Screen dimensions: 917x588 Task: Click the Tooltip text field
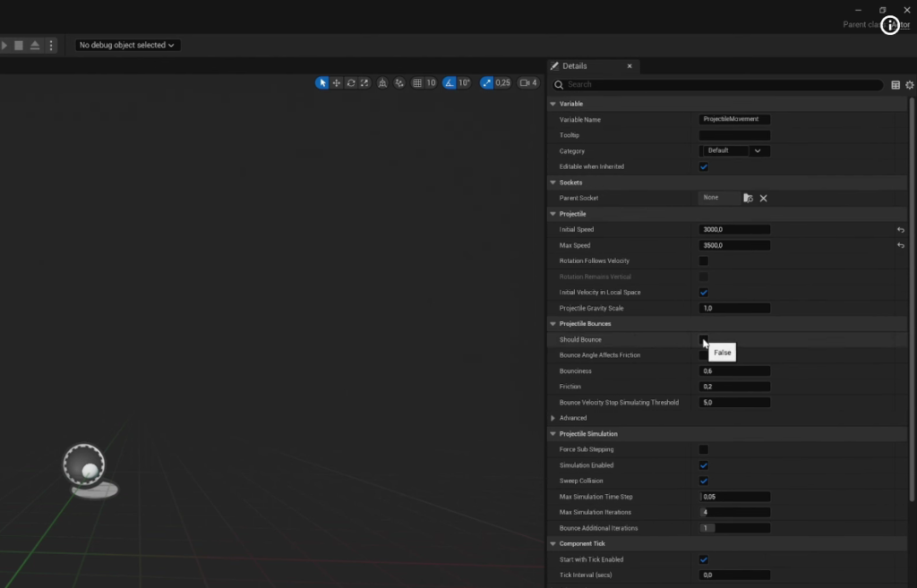(x=734, y=135)
